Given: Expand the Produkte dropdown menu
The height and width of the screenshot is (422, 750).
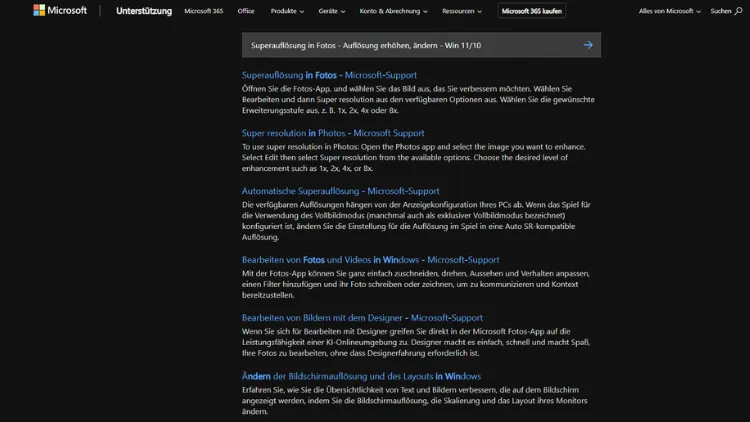Looking at the screenshot, I should point(287,11).
